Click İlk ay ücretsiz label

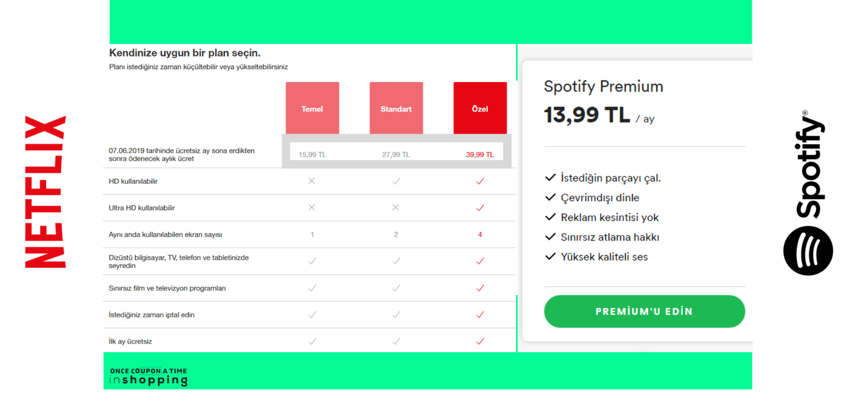(130, 341)
